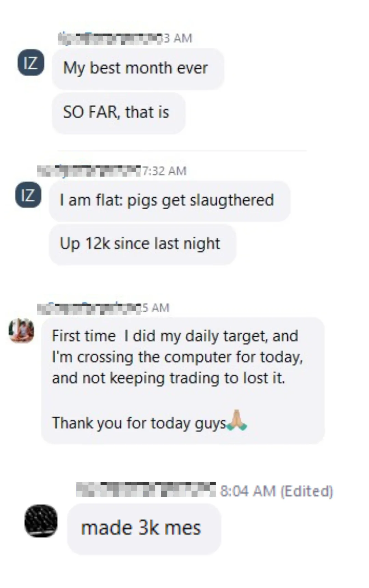This screenshot has height=588, width=369.
Task: Click the photo avatar beside the daily target message
Action: coord(21,330)
